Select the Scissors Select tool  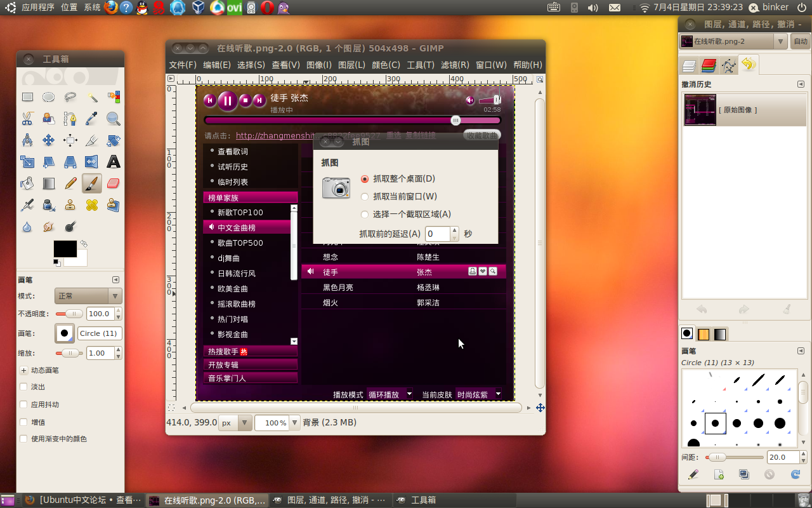[27, 119]
